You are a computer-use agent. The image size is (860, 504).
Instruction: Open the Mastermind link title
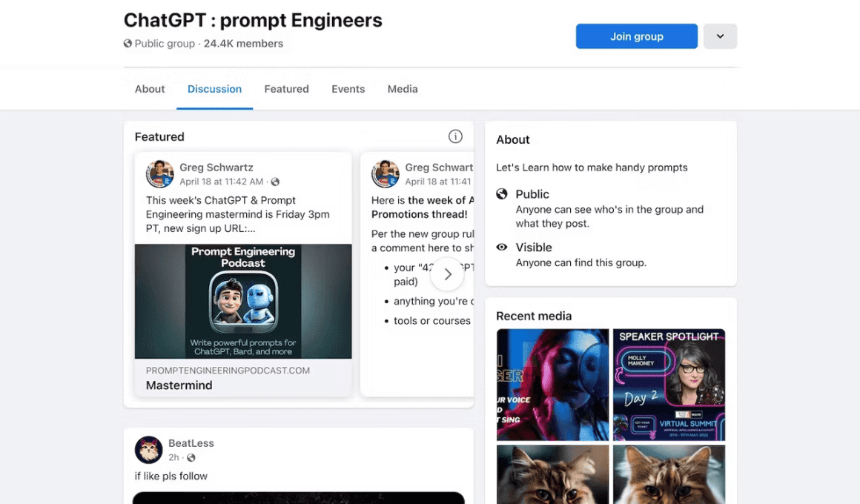179,385
